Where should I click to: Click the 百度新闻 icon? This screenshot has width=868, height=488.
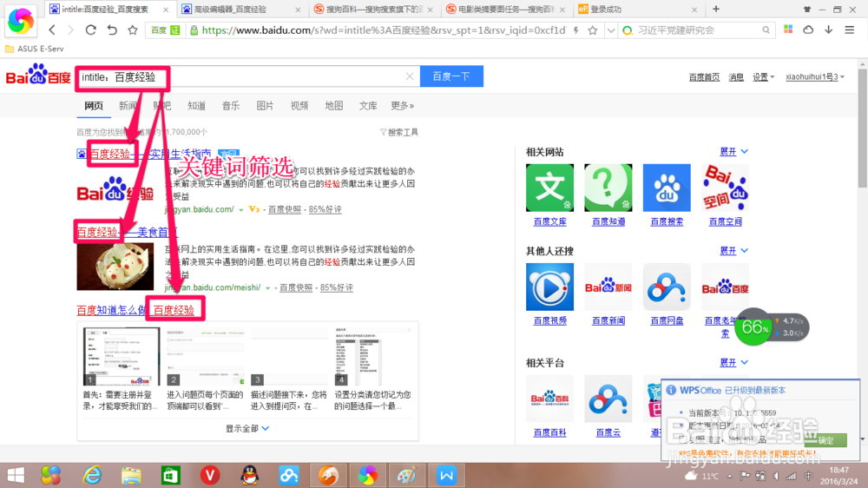tap(608, 287)
